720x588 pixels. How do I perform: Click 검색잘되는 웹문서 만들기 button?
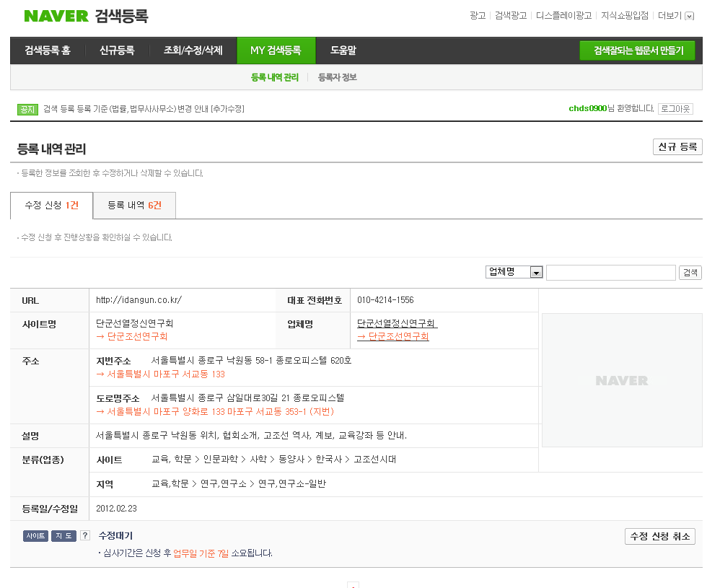point(637,51)
